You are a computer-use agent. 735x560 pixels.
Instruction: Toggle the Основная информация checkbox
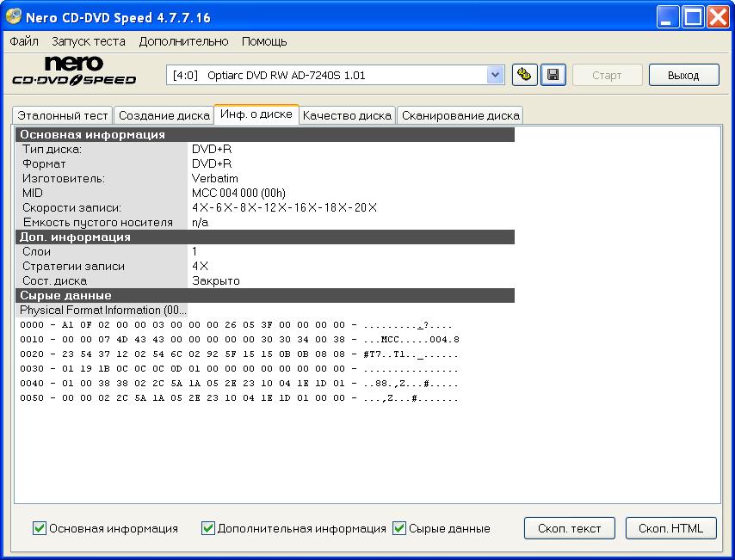[x=40, y=528]
